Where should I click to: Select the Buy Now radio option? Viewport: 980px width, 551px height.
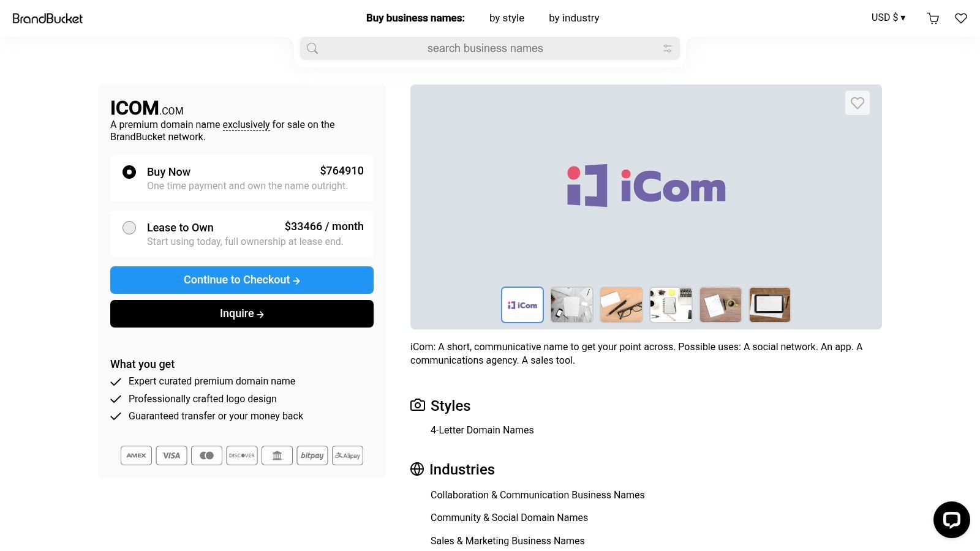(x=129, y=172)
